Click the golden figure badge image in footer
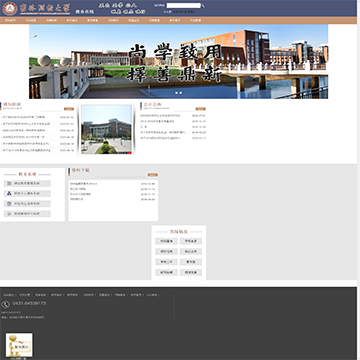The height and width of the screenshot is (360, 360). click(19, 345)
